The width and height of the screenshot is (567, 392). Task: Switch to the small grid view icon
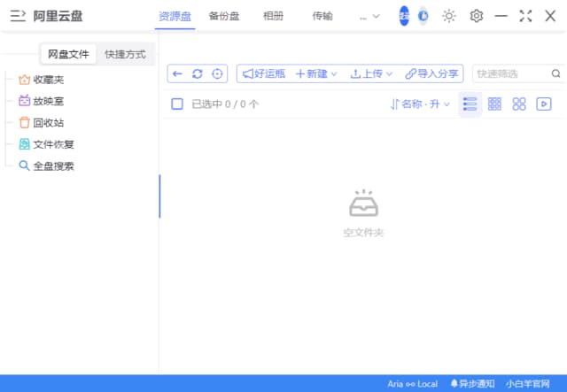point(494,104)
